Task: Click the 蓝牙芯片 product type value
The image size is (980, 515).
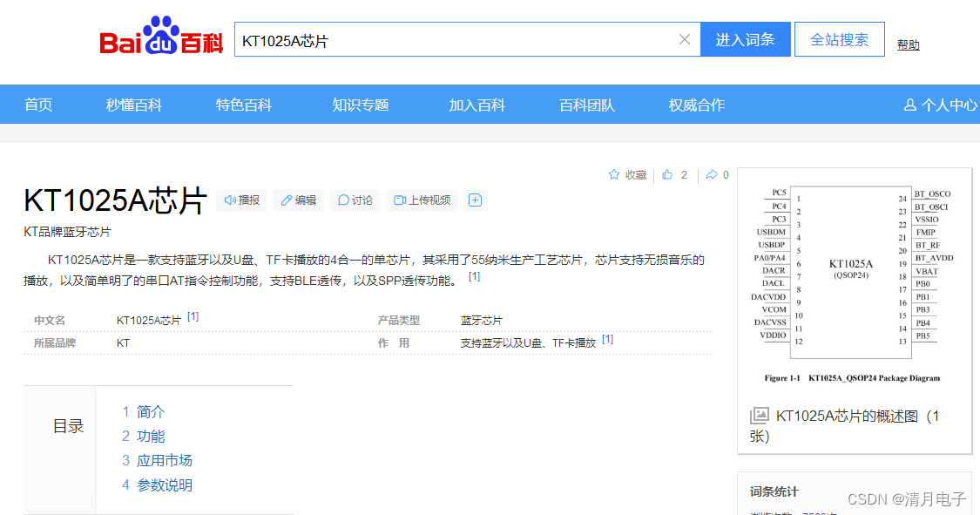Action: pos(481,320)
